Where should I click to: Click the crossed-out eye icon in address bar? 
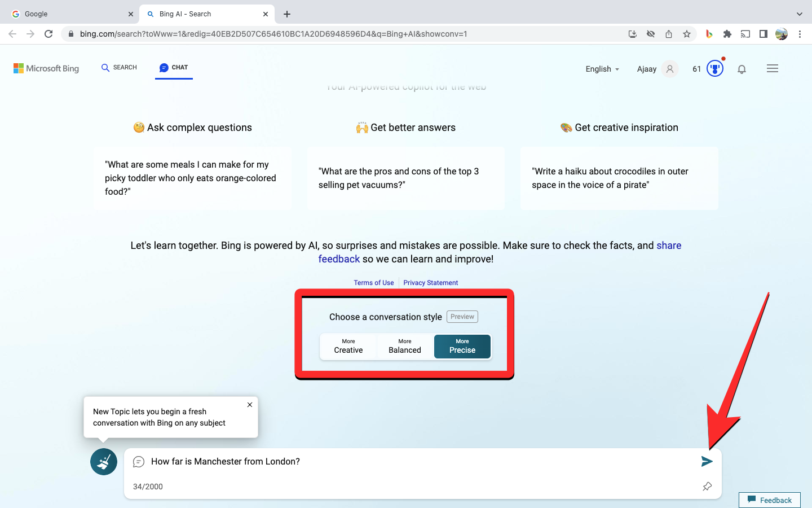651,34
